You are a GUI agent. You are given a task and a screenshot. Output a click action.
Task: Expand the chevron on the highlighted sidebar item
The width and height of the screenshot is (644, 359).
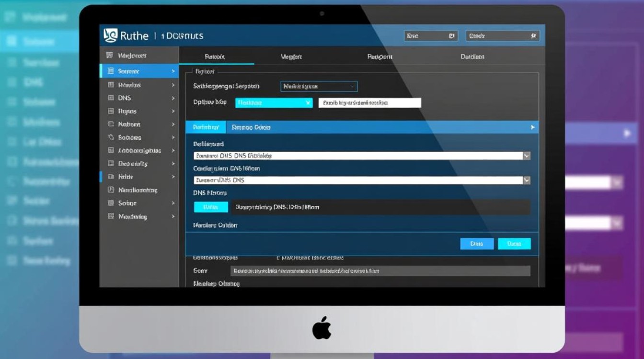tap(173, 71)
